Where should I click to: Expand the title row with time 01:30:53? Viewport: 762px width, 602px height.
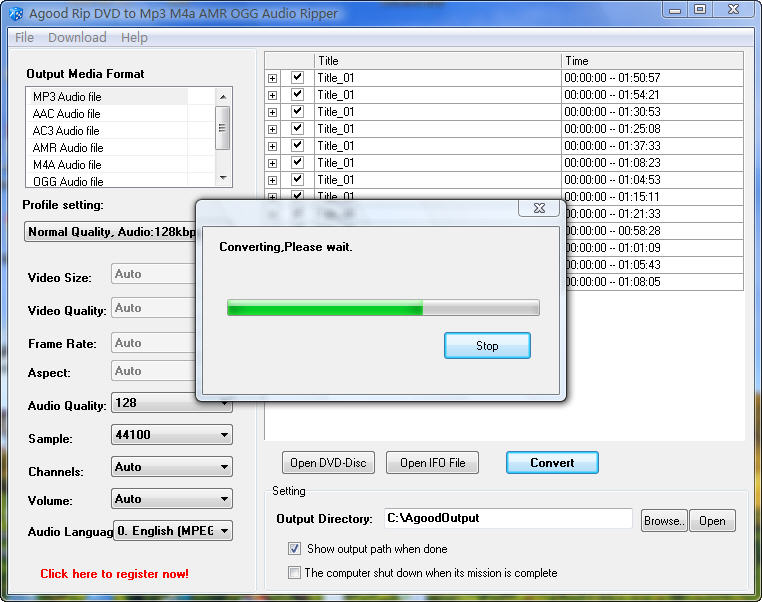coord(273,112)
